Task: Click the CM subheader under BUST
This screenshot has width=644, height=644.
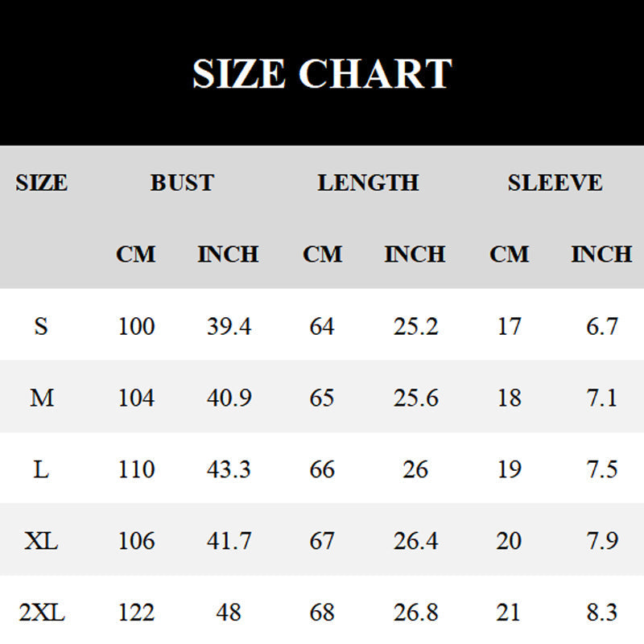Action: (x=135, y=254)
